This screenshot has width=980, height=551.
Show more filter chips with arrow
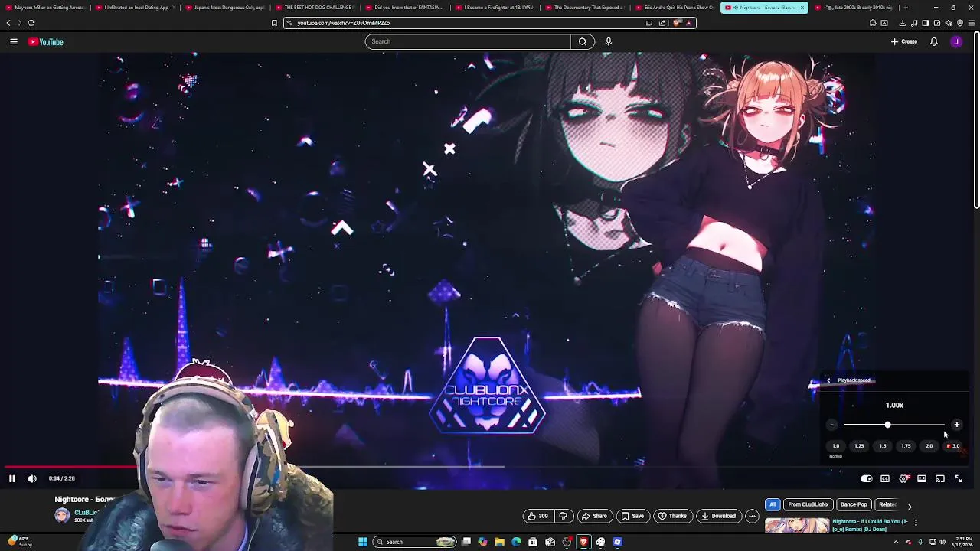[x=910, y=506]
